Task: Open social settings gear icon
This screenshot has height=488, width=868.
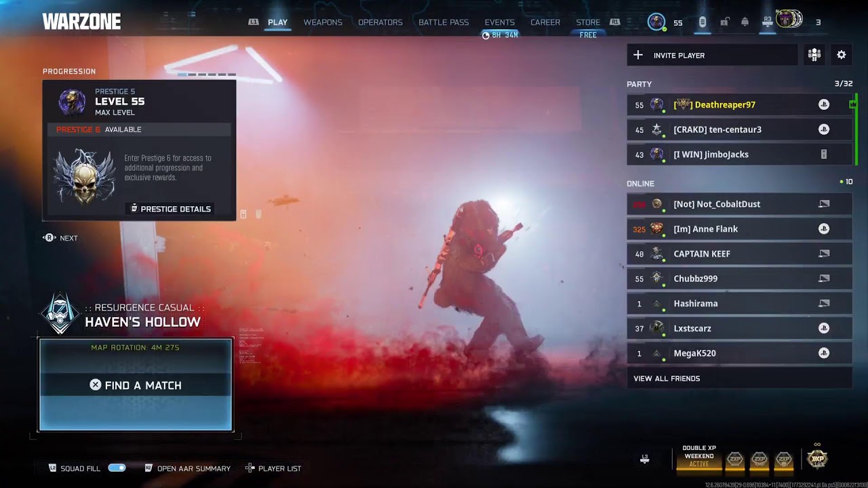Action: [x=841, y=55]
